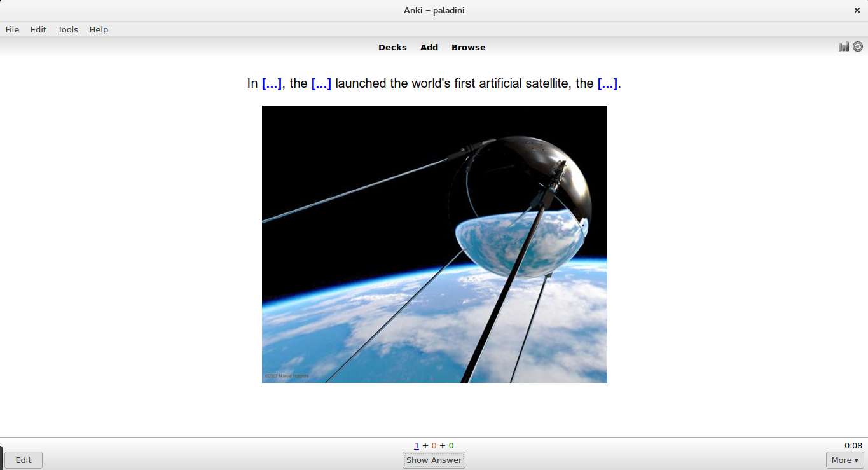Image resolution: width=868 pixels, height=470 pixels.
Task: Close the Anki window
Action: (857, 10)
